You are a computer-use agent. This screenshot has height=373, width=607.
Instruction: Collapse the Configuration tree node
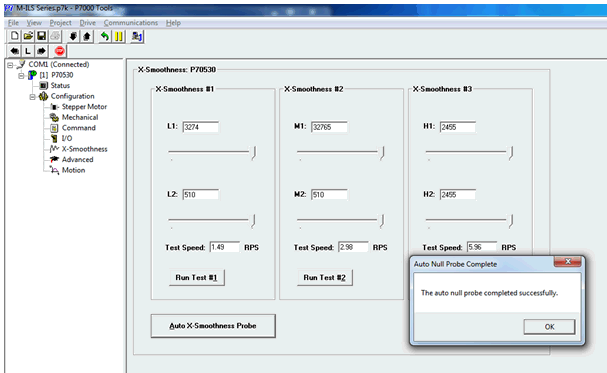[33, 97]
